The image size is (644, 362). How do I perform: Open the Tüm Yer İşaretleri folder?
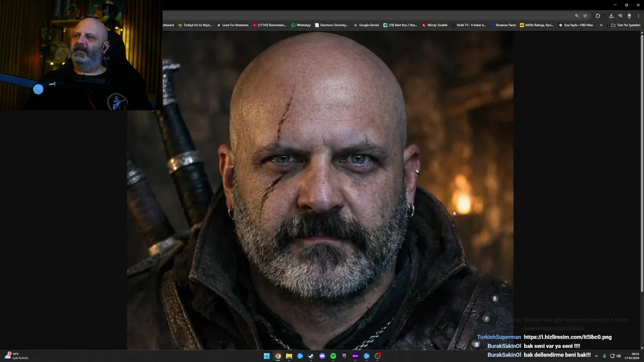(x=625, y=25)
